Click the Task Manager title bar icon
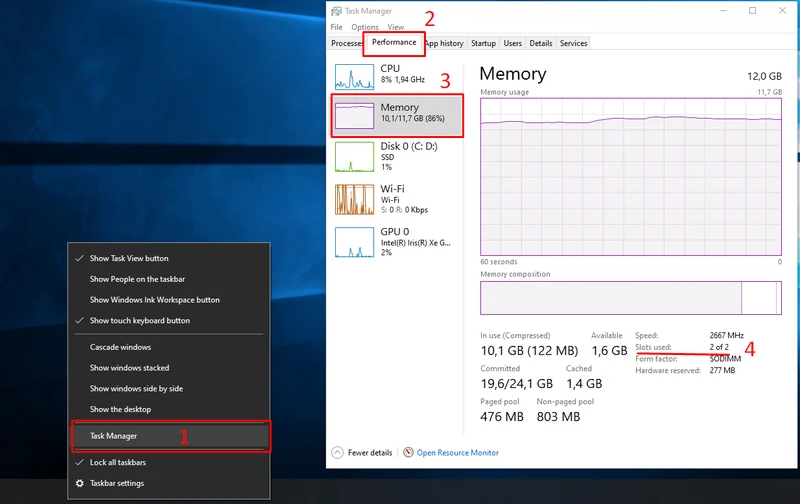The width and height of the screenshot is (800, 504). click(x=336, y=11)
